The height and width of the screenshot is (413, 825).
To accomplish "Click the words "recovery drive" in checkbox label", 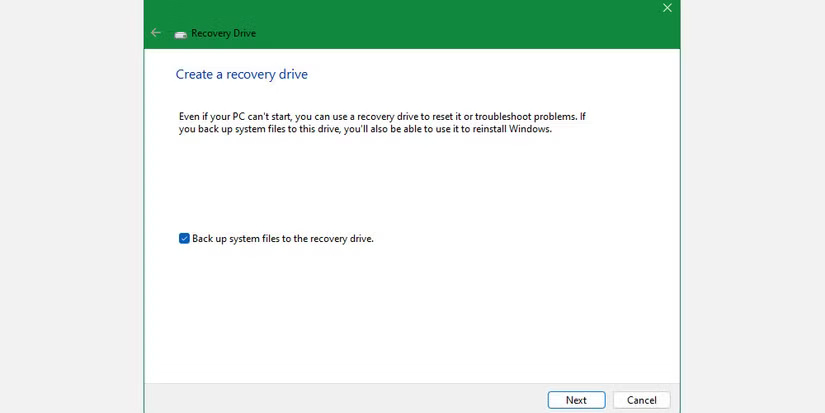I will click(x=340, y=238).
